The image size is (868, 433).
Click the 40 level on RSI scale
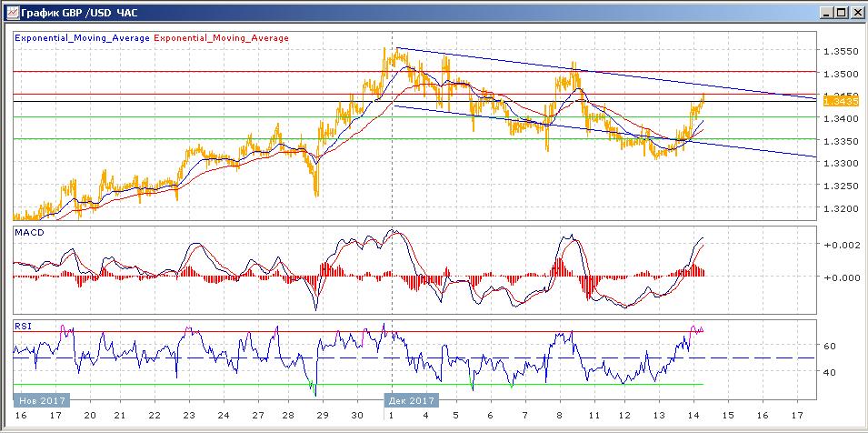[x=829, y=372]
